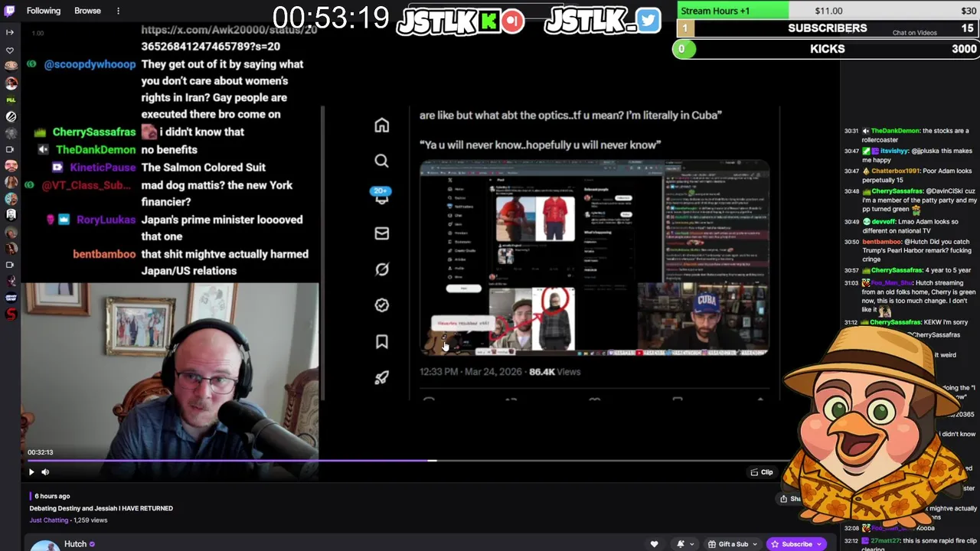Click itsvishyy username in chat replay
The height and width of the screenshot is (551, 980).
(894, 152)
